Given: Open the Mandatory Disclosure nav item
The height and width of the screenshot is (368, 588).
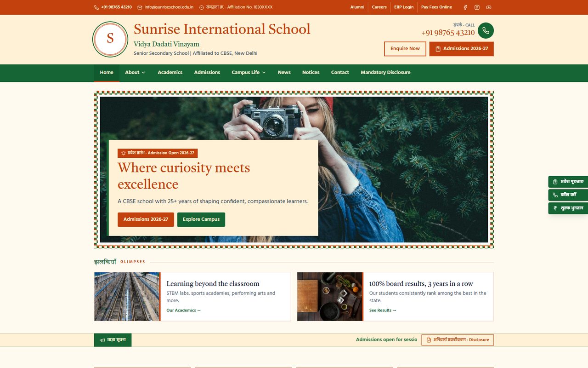Looking at the screenshot, I should click(385, 73).
